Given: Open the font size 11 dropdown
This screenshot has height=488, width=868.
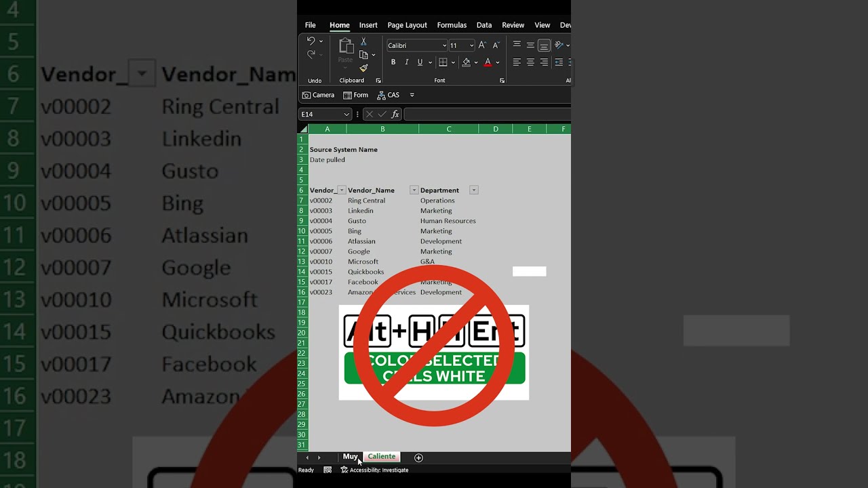Looking at the screenshot, I should click(x=471, y=45).
